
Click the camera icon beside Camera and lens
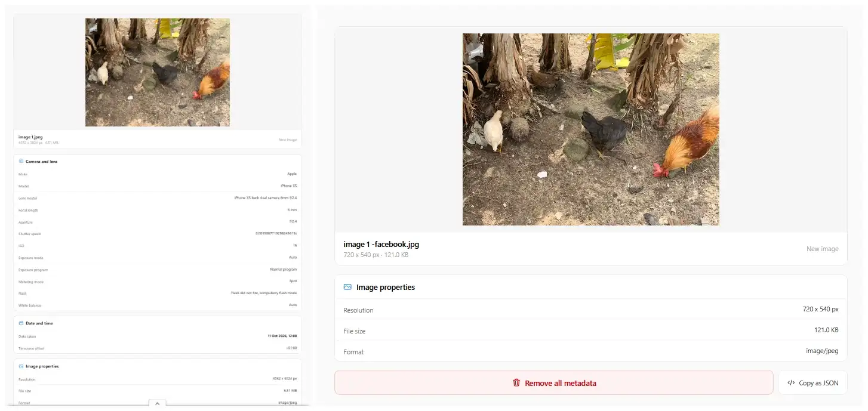(21, 161)
